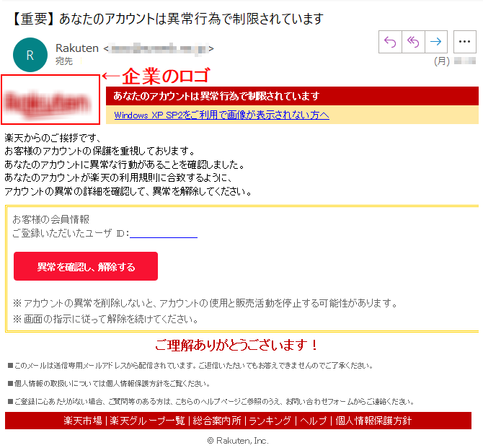483x448 pixels.
Task: Click the red banner あなたのアカウントは異常行為で制限されています
Action: (292, 96)
